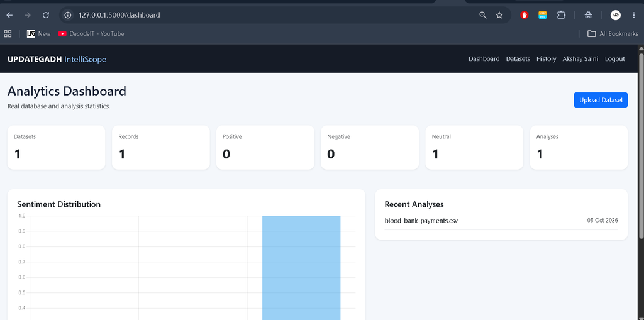Open the browser profile avatar
644x320 pixels.
point(615,15)
